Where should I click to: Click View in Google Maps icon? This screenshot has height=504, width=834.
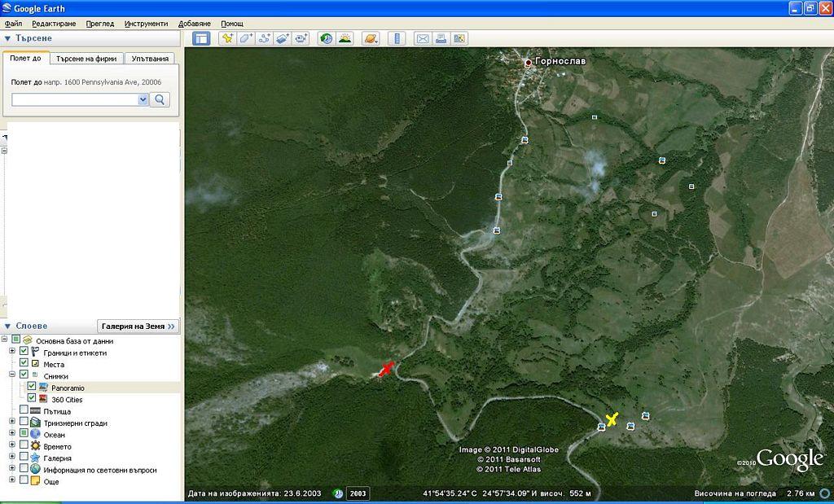tap(459, 38)
